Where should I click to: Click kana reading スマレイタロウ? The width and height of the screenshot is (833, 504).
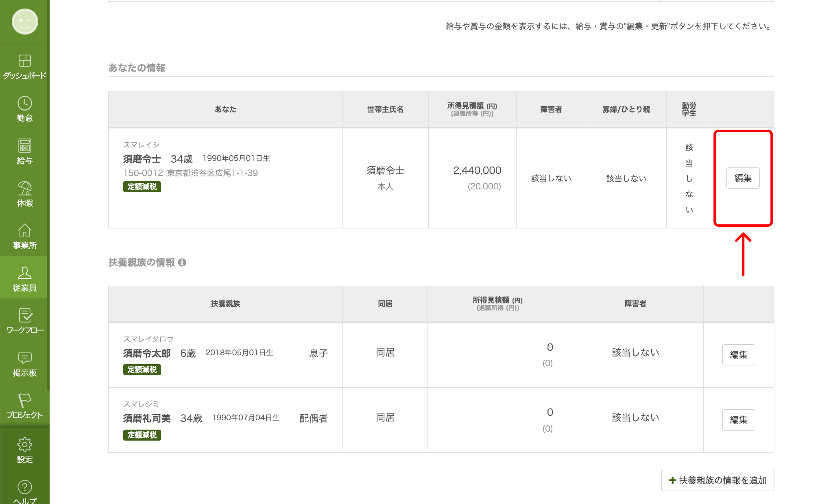pos(148,339)
